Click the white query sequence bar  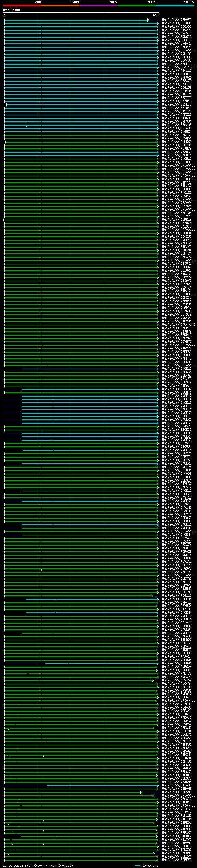coord(81,13)
